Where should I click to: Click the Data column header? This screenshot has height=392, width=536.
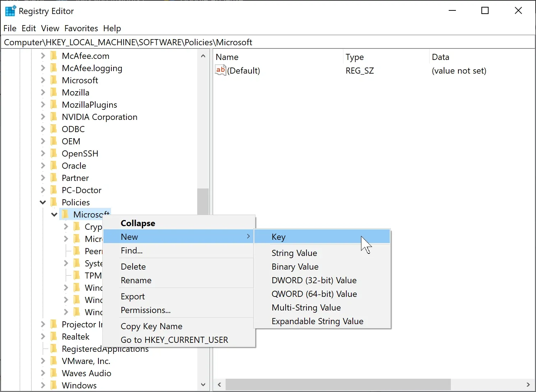tap(481, 57)
